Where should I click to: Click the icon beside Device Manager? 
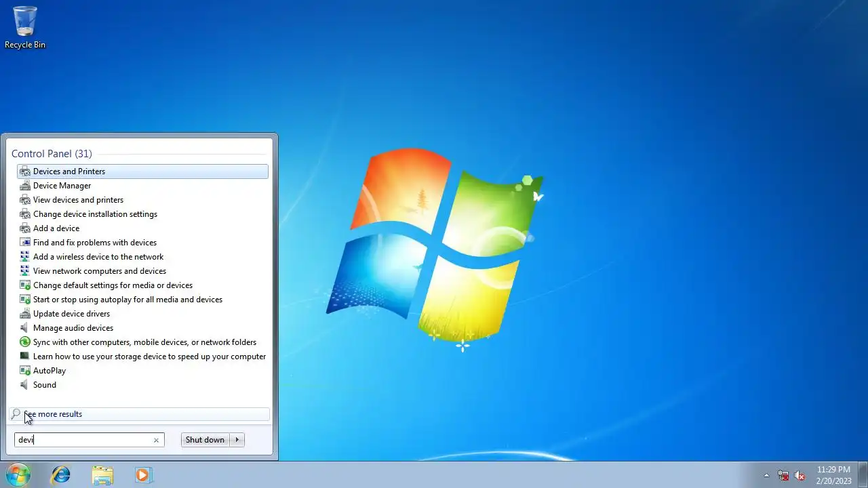click(25, 186)
